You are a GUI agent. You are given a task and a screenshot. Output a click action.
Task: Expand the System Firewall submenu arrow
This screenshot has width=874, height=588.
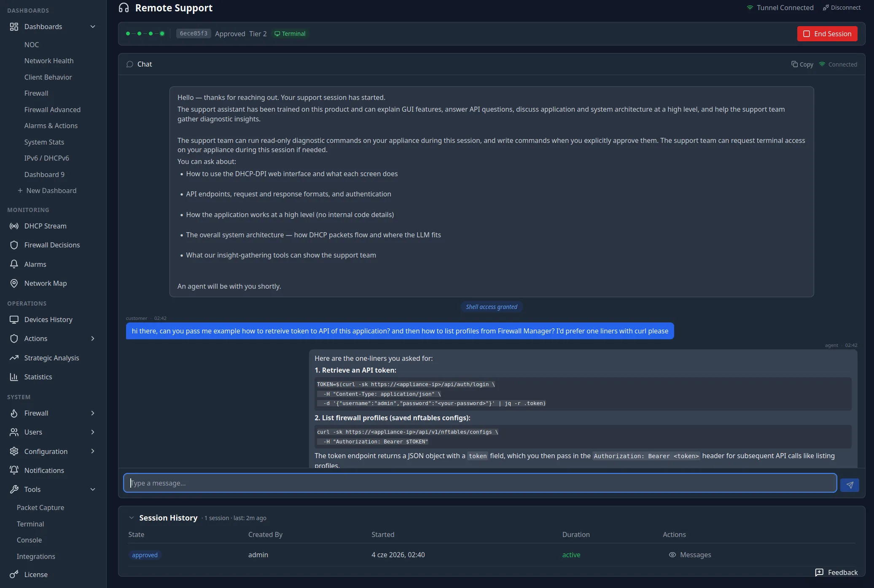click(x=93, y=413)
